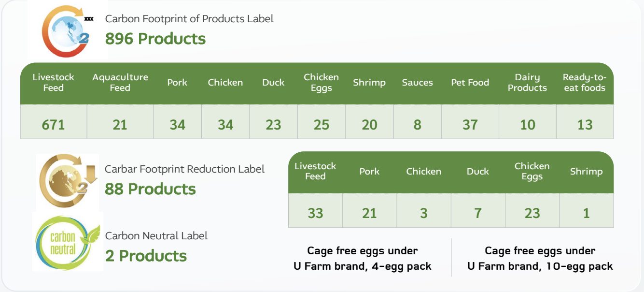Viewport: 644px width, 292px height.
Task: Select the Dairy Products column header
Action: tap(527, 83)
